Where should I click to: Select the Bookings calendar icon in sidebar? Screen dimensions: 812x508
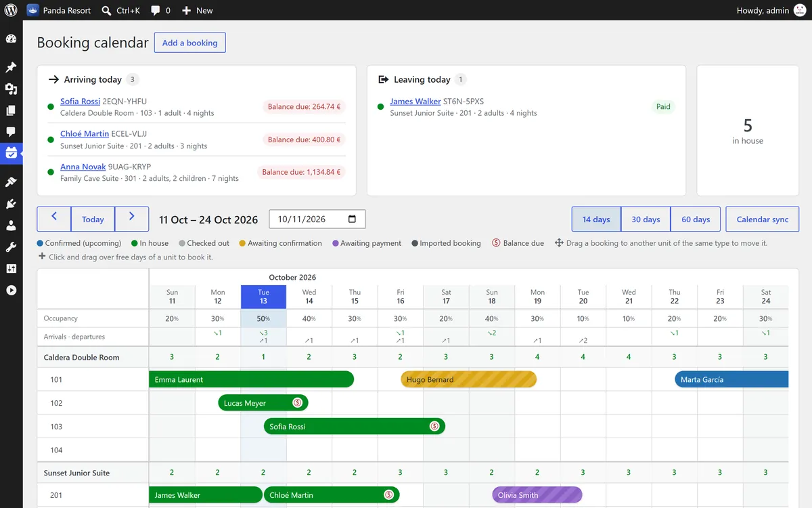pos(11,153)
